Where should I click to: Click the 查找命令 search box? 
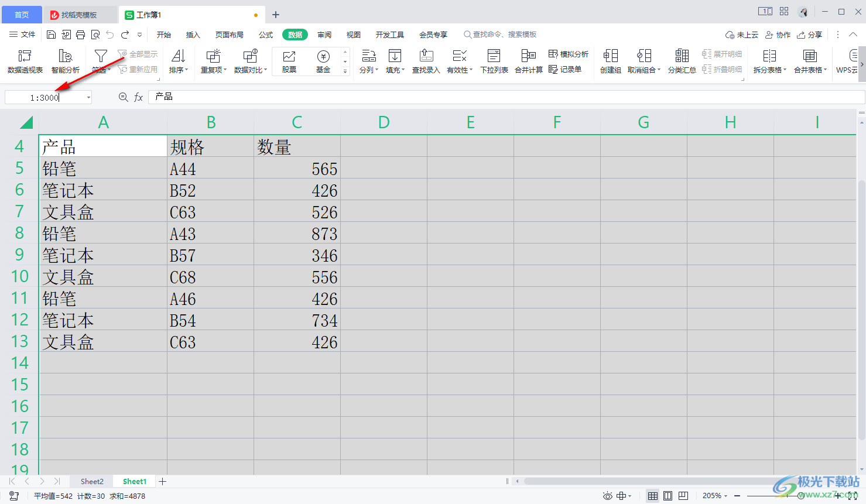pyautogui.click(x=501, y=35)
